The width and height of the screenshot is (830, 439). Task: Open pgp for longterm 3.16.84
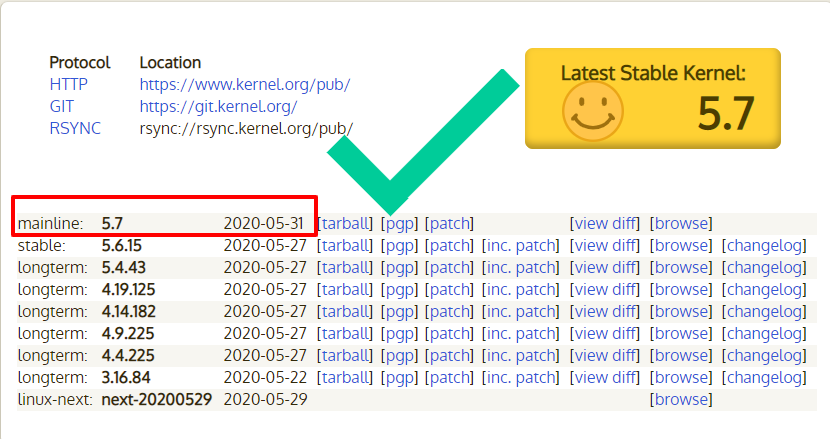tap(400, 378)
